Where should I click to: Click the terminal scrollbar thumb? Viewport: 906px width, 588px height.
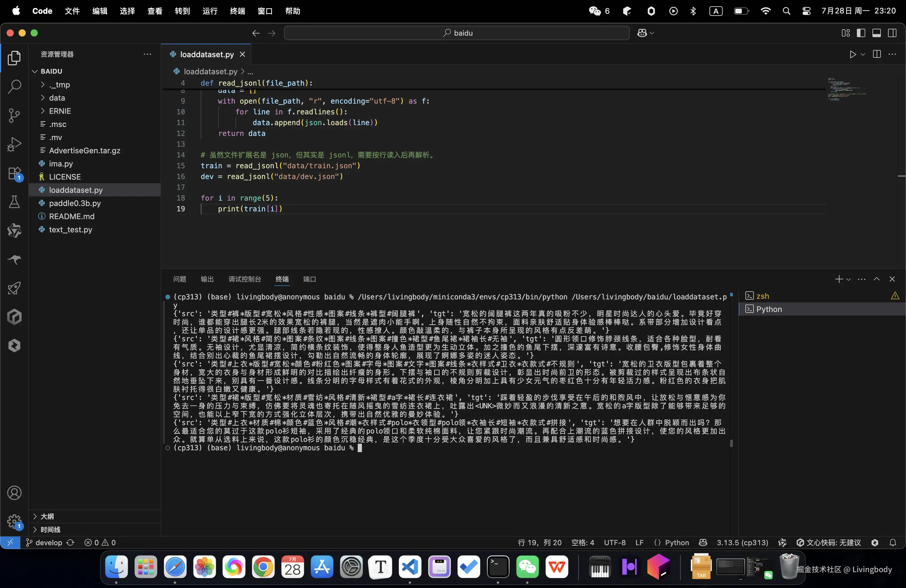(x=731, y=443)
